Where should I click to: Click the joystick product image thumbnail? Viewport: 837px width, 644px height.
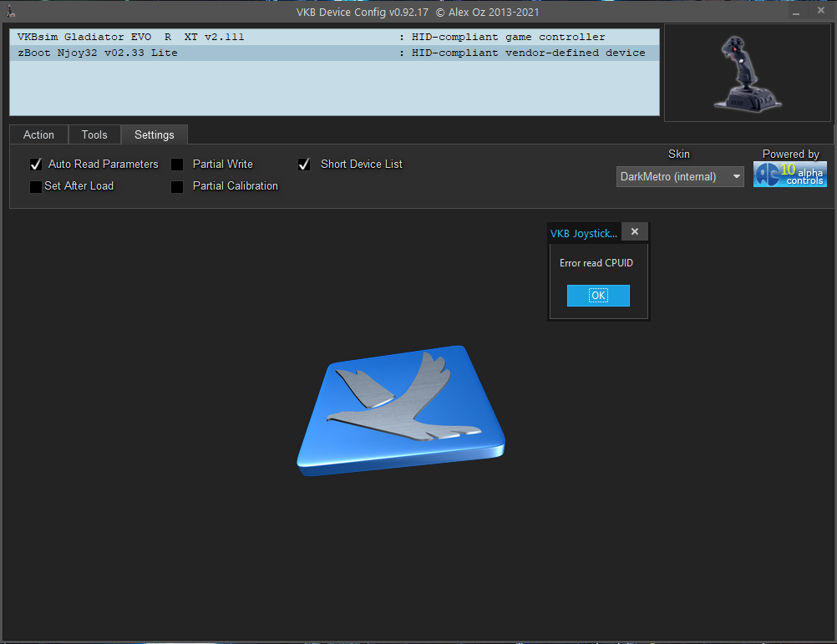point(748,74)
